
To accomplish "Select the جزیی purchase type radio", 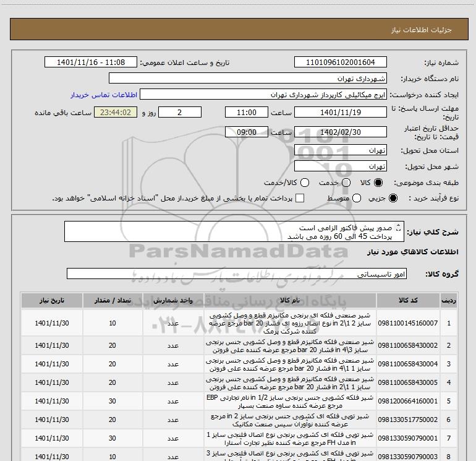I will click(393, 198).
